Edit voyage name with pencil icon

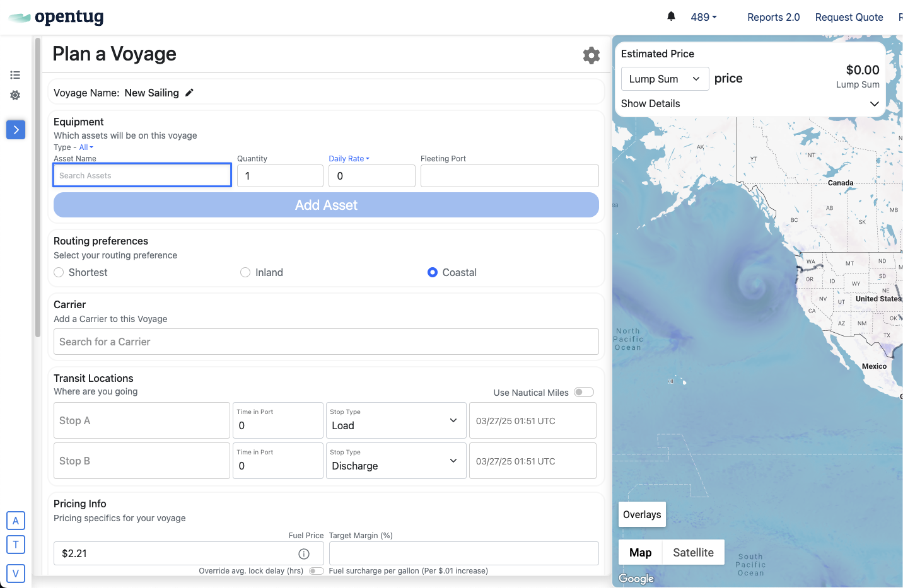click(x=189, y=93)
